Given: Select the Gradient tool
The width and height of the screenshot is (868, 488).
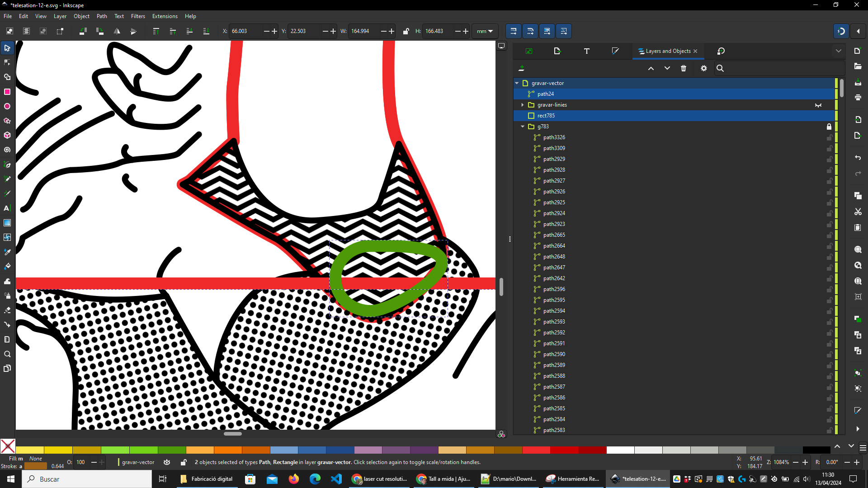Looking at the screenshot, I should click(7, 223).
